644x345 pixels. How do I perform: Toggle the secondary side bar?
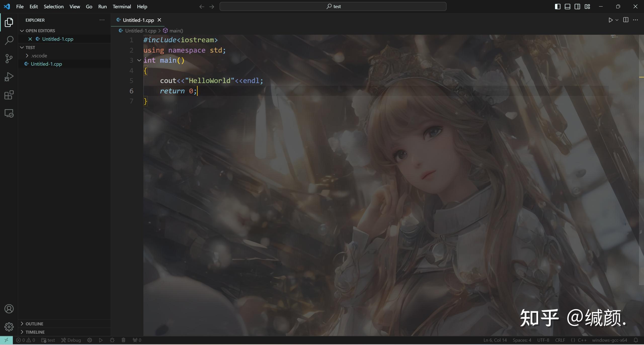point(577,7)
